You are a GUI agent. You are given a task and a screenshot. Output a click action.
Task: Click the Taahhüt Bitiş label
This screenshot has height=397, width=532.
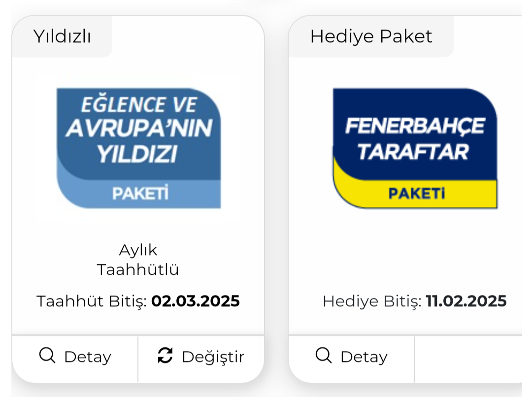coord(92,301)
